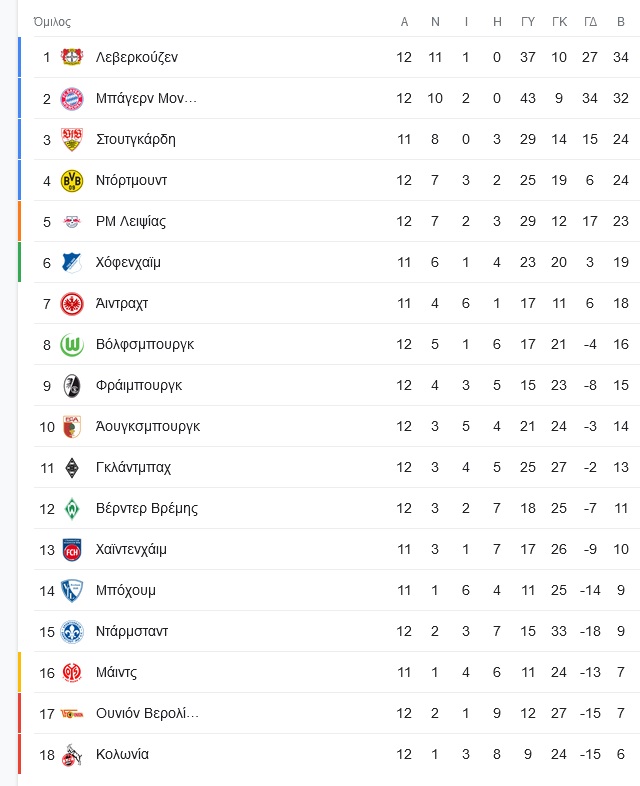Click the Wolfsburg green W logo
Image resolution: width=640 pixels, height=786 pixels.
[72, 345]
